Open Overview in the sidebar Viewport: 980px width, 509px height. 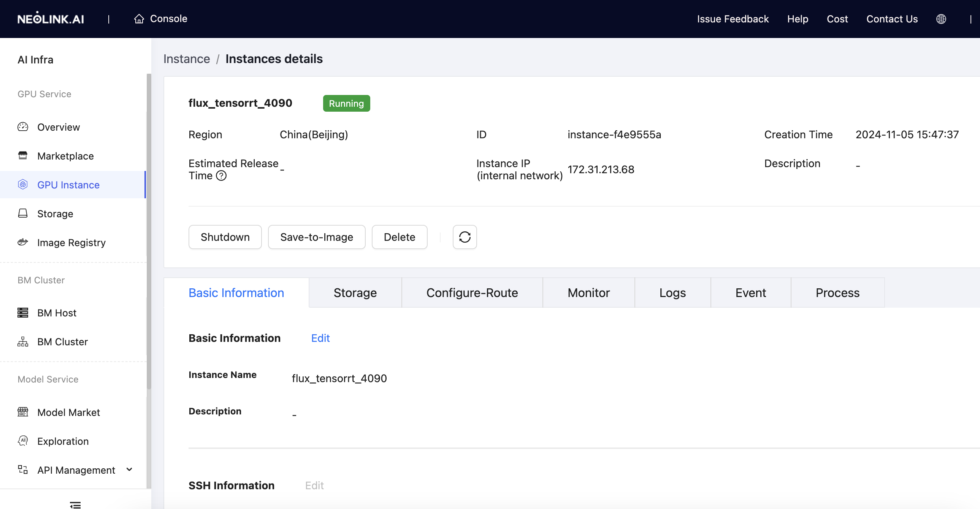pos(73,127)
